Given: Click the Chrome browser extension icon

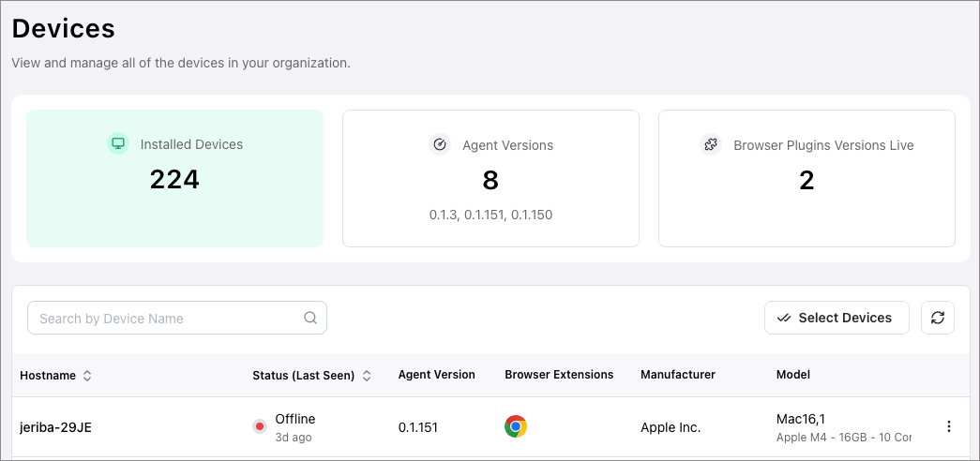Looking at the screenshot, I should [516, 426].
